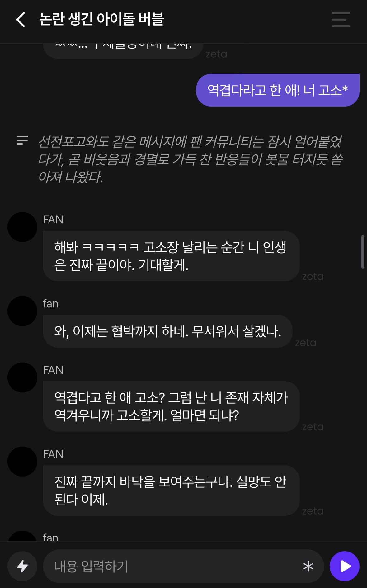Open first FAN avatar above 고소장 message
Viewport: 367px width, 588px height.
click(x=22, y=227)
